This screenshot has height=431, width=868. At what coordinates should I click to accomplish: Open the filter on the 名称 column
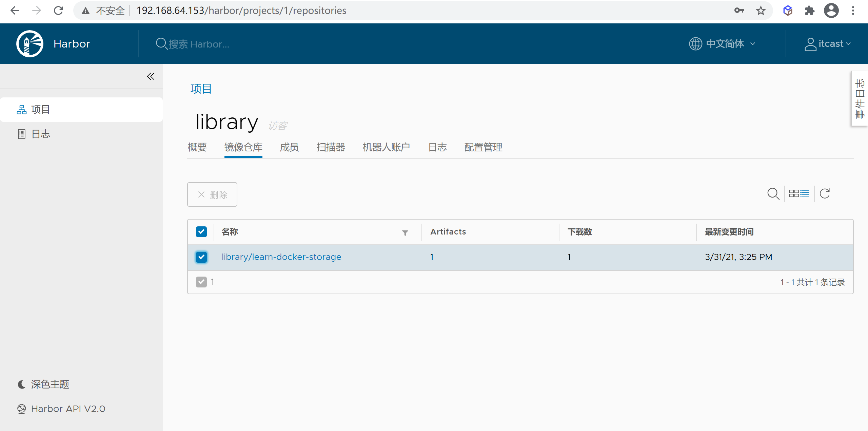[405, 233]
